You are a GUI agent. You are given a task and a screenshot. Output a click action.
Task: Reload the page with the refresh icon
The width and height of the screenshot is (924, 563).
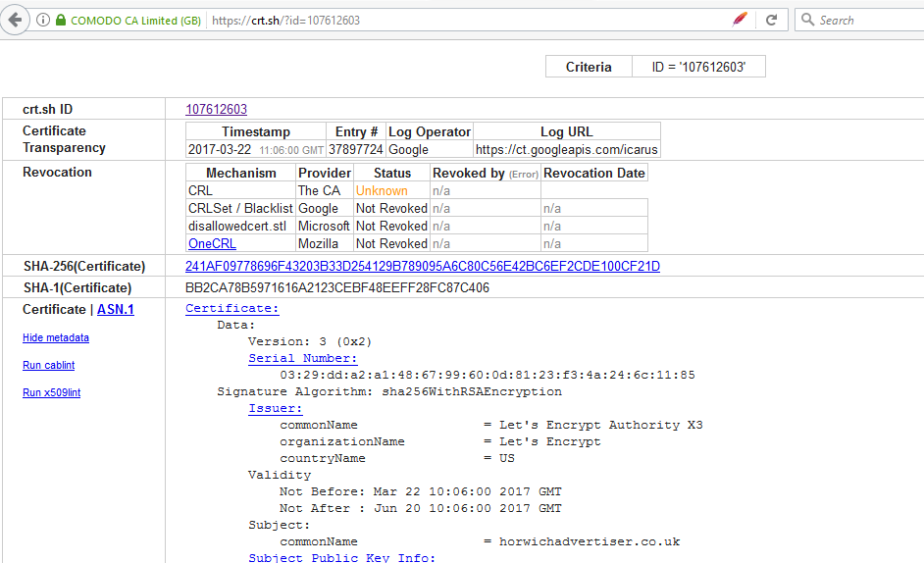(771, 20)
